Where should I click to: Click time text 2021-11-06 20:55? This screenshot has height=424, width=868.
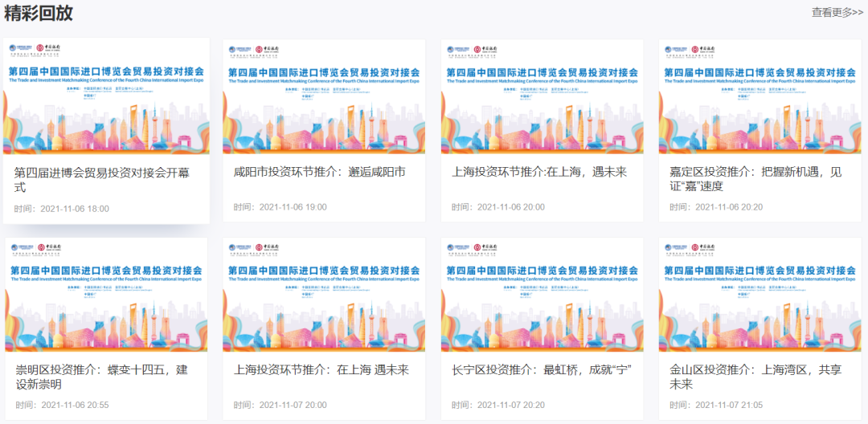click(x=75, y=406)
